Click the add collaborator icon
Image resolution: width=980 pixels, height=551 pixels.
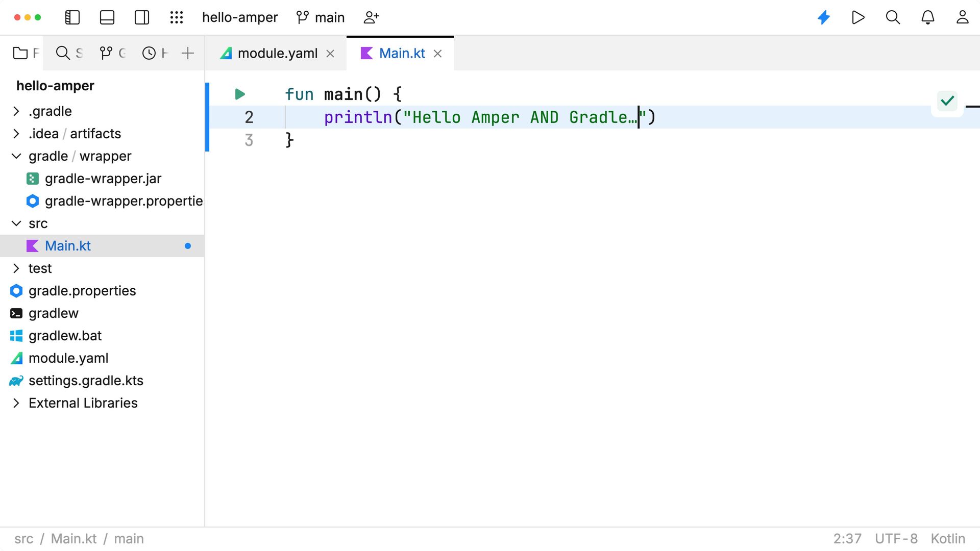[x=371, y=17]
